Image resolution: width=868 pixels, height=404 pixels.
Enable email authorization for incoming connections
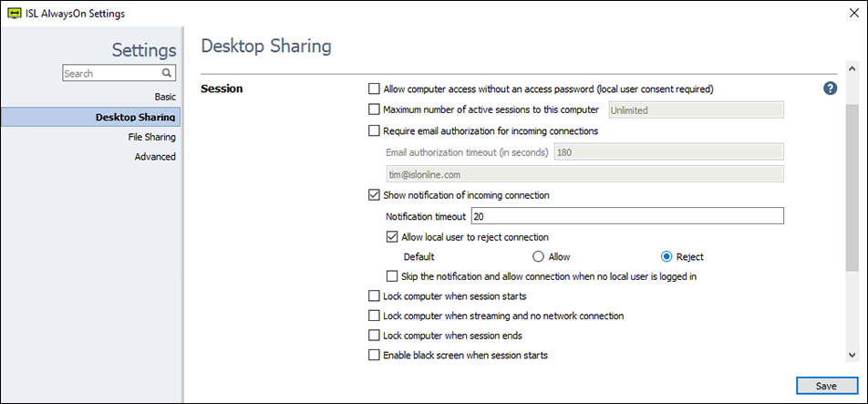(374, 130)
